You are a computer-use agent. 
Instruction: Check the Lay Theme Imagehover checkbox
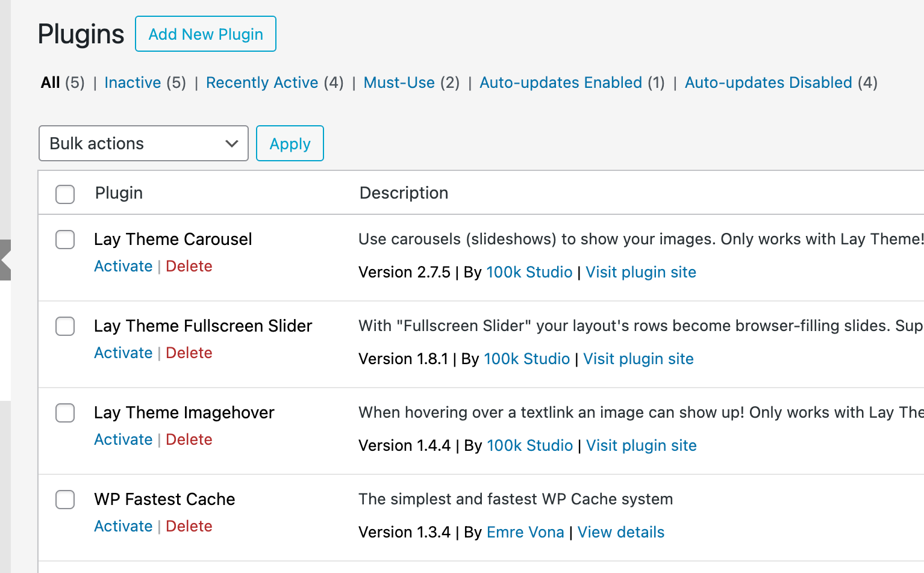point(64,413)
